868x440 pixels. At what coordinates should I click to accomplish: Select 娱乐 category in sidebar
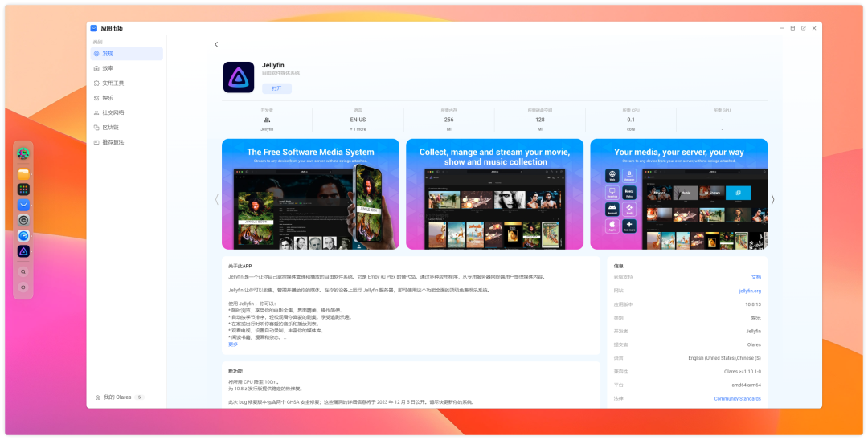tap(108, 98)
